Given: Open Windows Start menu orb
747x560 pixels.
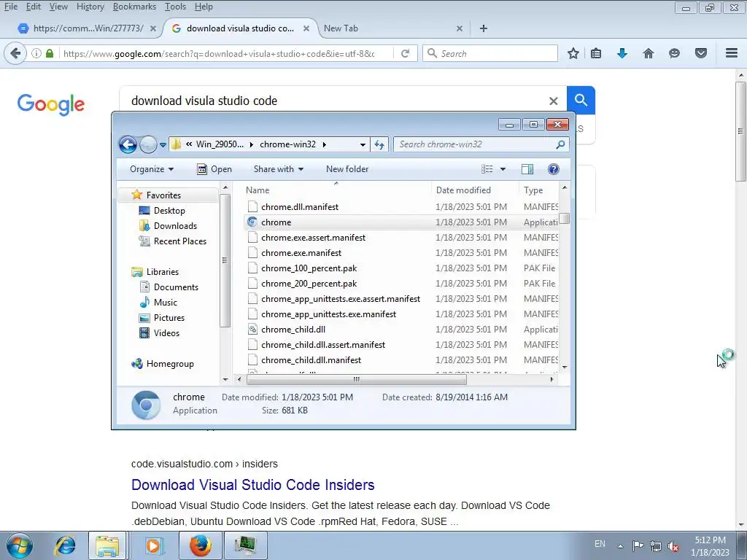Looking at the screenshot, I should point(20,545).
